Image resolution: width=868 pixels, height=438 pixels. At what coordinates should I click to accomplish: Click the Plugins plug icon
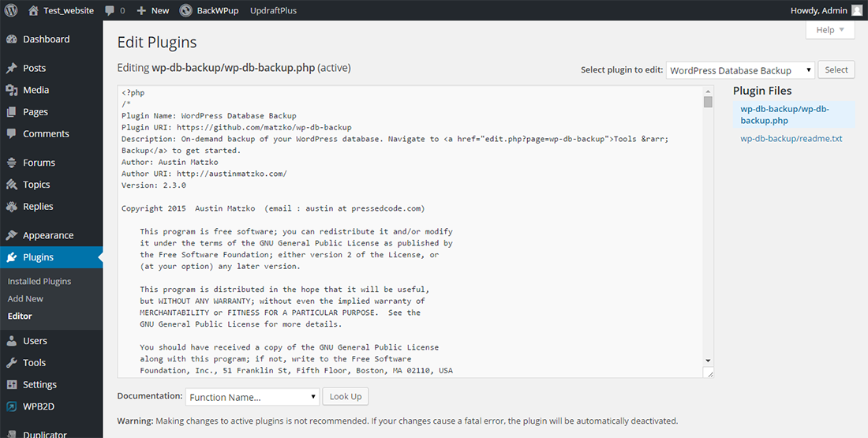click(11, 257)
